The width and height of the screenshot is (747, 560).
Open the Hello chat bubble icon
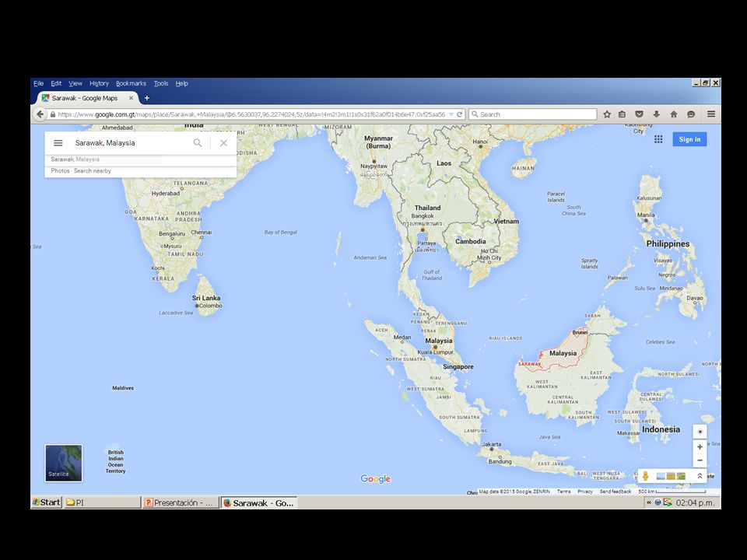[691, 114]
